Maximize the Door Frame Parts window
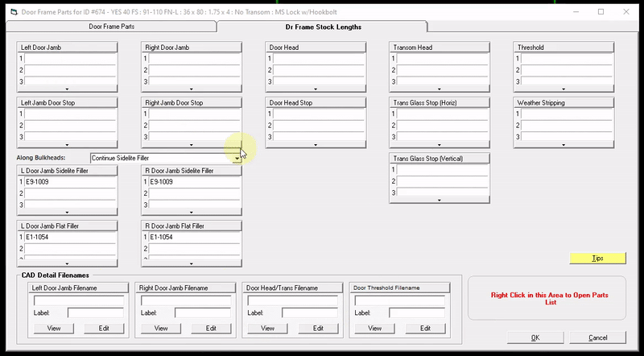This screenshot has height=356, width=644. click(601, 12)
